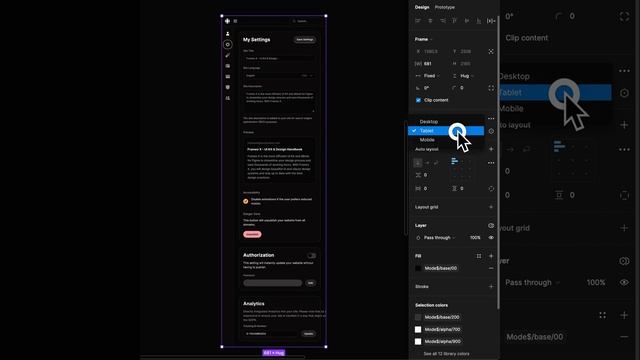This screenshot has height=360, width=640.
Task: Click shield icon in canvas sidebar
Action: pyautogui.click(x=228, y=87)
